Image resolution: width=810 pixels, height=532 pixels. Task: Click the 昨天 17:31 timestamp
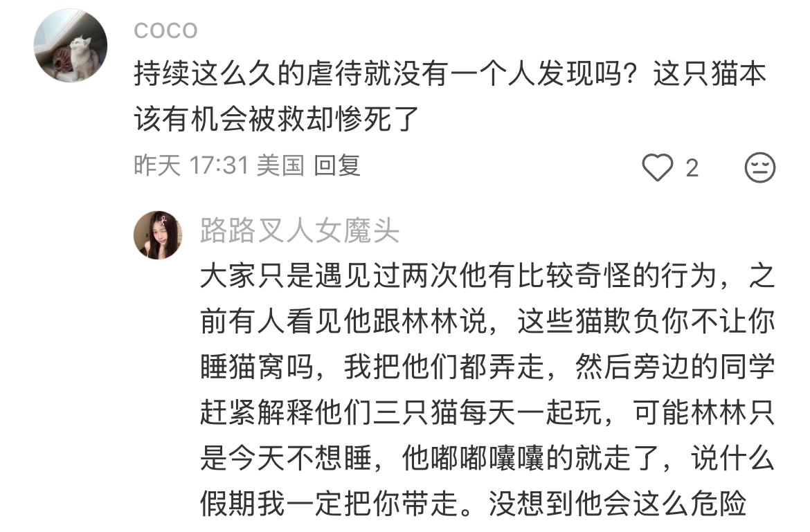(192, 165)
